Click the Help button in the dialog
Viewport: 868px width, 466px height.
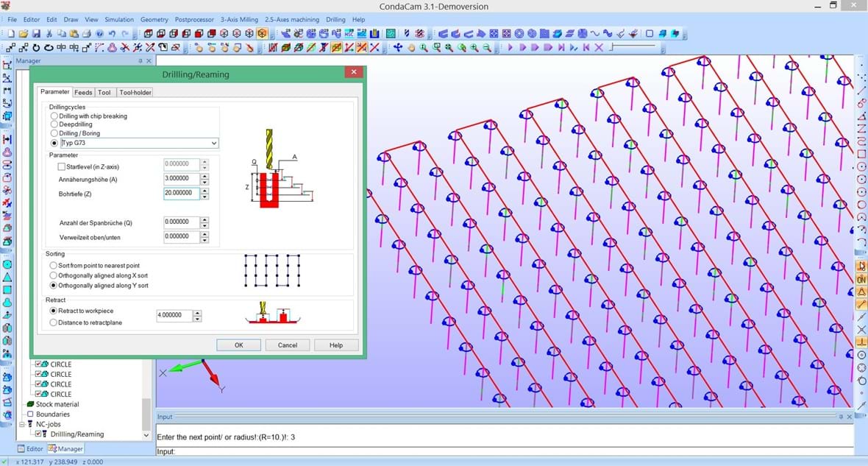coord(336,345)
